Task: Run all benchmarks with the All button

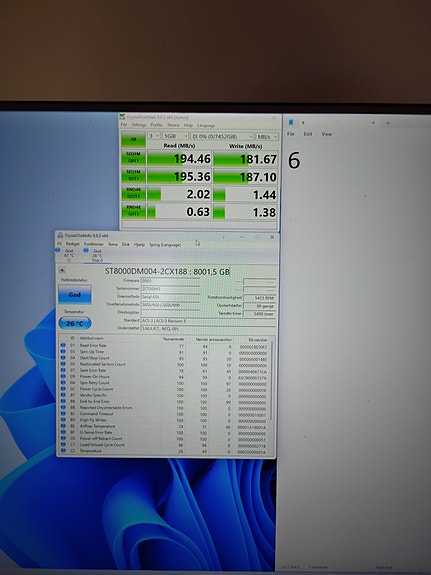Action: [x=133, y=139]
